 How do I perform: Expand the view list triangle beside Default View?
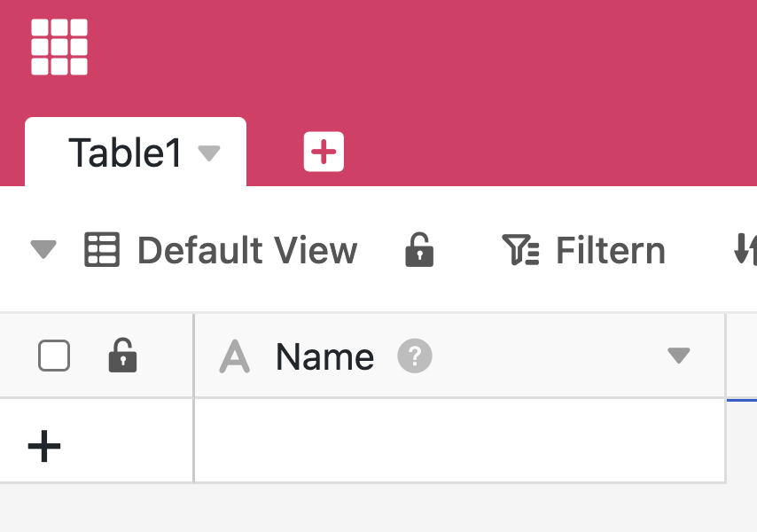coord(43,251)
